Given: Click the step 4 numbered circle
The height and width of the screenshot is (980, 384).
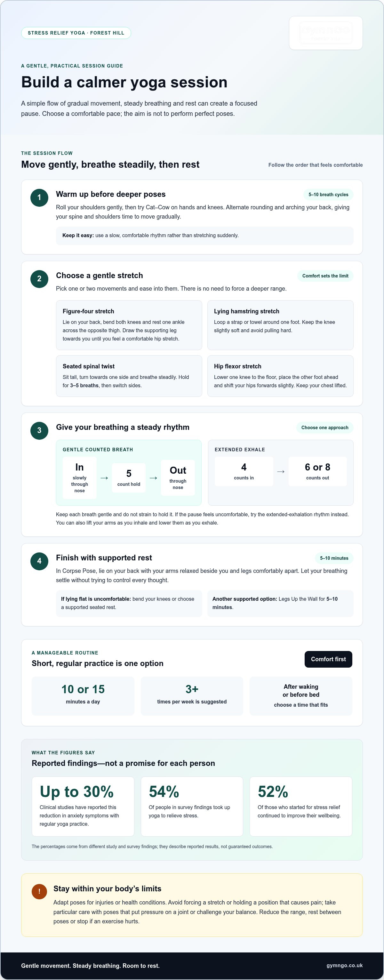Looking at the screenshot, I should [x=39, y=561].
